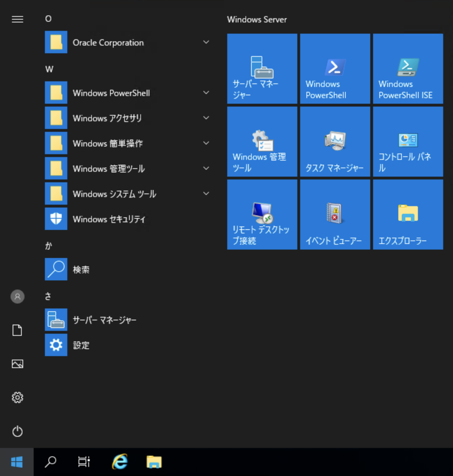The height and width of the screenshot is (476, 453).
Task: Click the user account icon in left rail
Action: click(x=17, y=297)
